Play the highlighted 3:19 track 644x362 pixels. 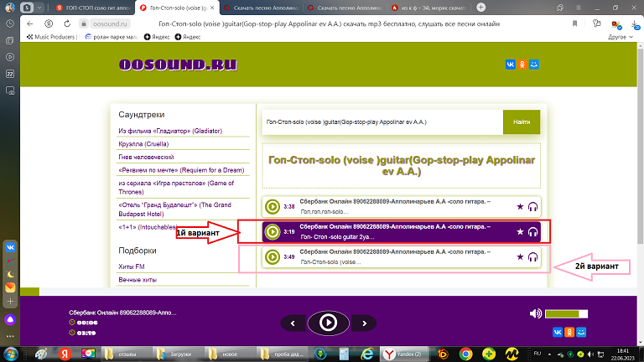(x=273, y=232)
